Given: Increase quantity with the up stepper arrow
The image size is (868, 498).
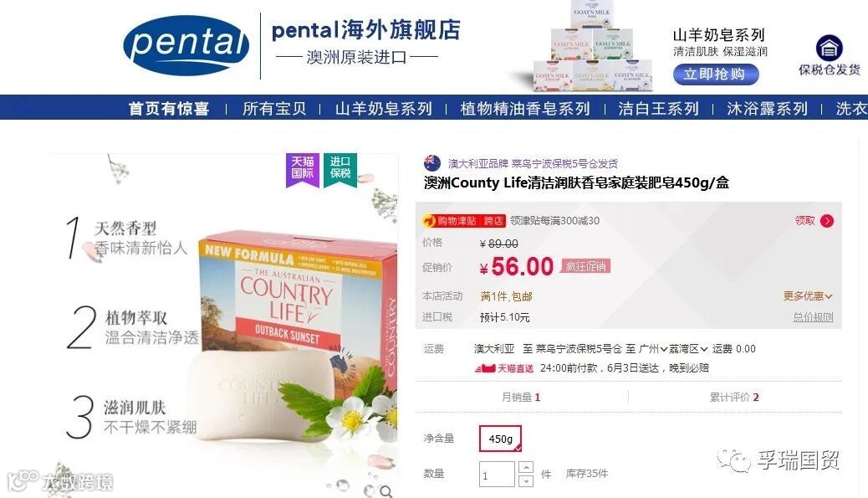Looking at the screenshot, I should click(526, 468).
